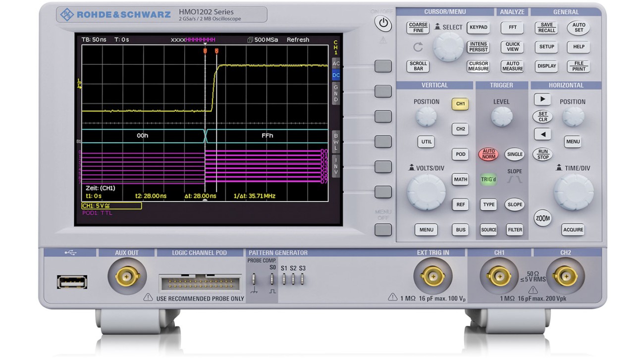Push the ON/OFF power button
This screenshot has height=362, width=644.
382,24
